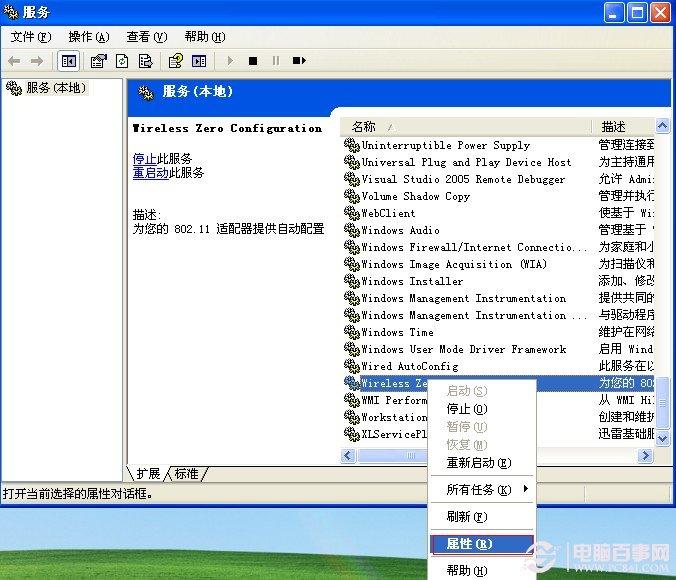Click gear icon in 服务(本地) blue header
676x580 pixels.
(x=146, y=92)
